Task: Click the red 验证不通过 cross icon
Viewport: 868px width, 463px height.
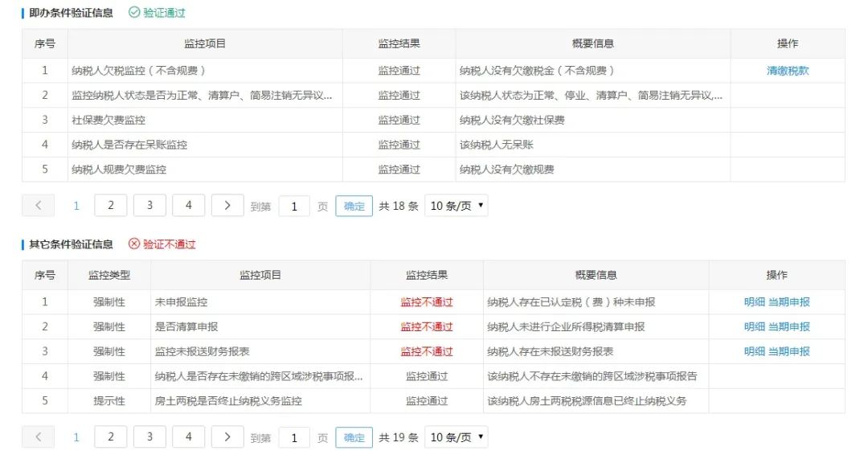Action: pyautogui.click(x=134, y=244)
